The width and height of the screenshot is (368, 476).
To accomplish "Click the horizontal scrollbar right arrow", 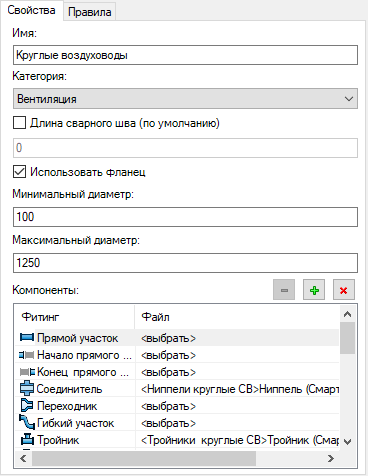I will click(x=331, y=459).
